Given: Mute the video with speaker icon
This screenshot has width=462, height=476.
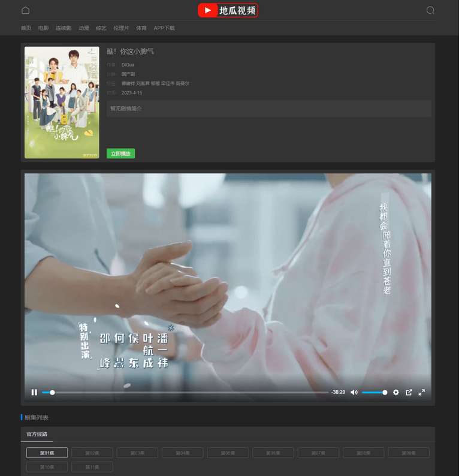Looking at the screenshot, I should (354, 392).
